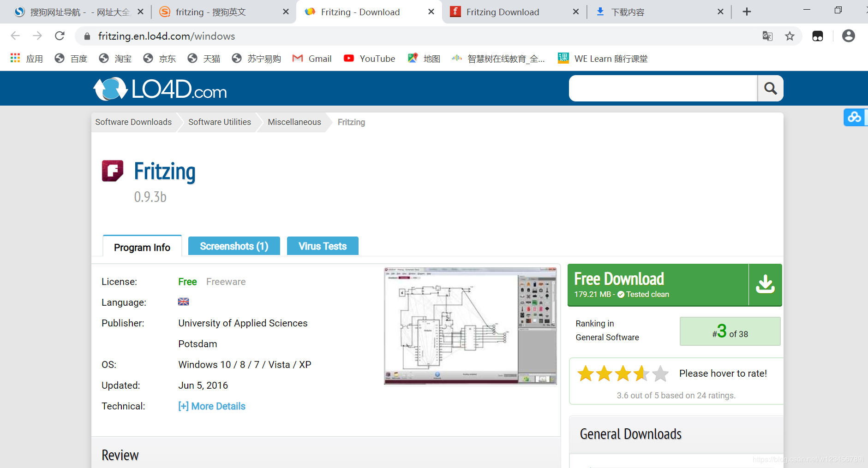The width and height of the screenshot is (868, 468).
Task: Rate four stars on the rating widget
Action: 641,373
